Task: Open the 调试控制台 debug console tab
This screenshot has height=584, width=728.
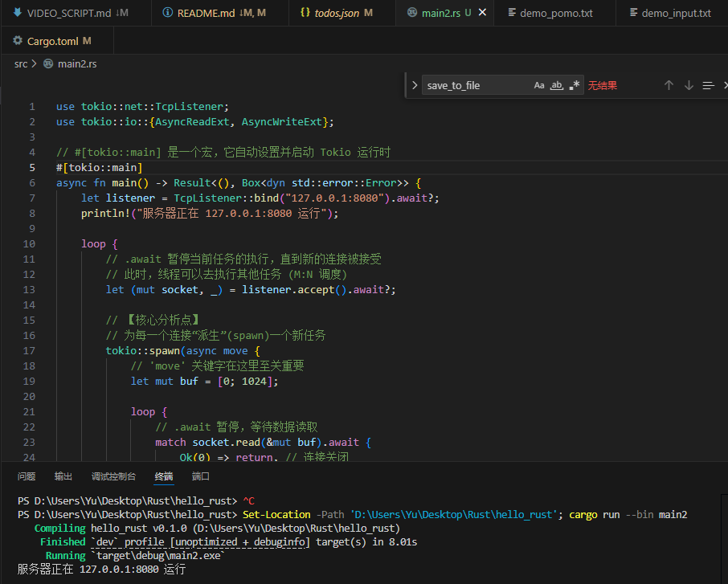Action: (113, 476)
